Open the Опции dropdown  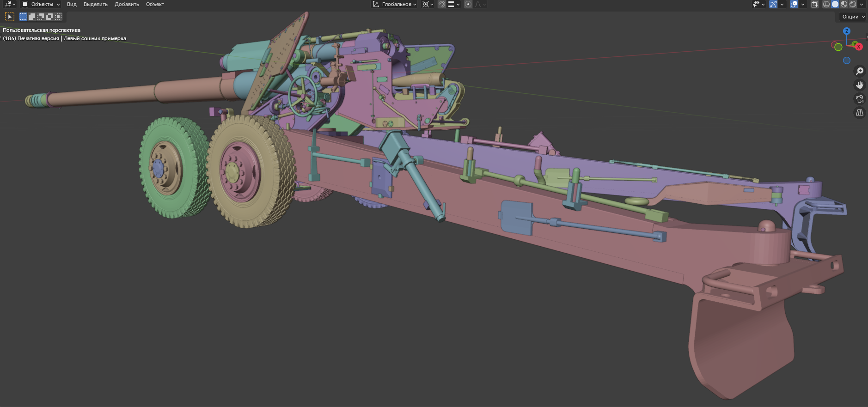[x=853, y=17]
